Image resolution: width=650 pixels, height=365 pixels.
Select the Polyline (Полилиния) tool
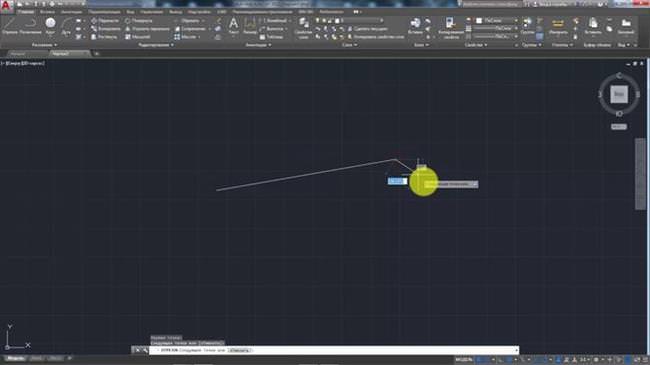pos(30,26)
